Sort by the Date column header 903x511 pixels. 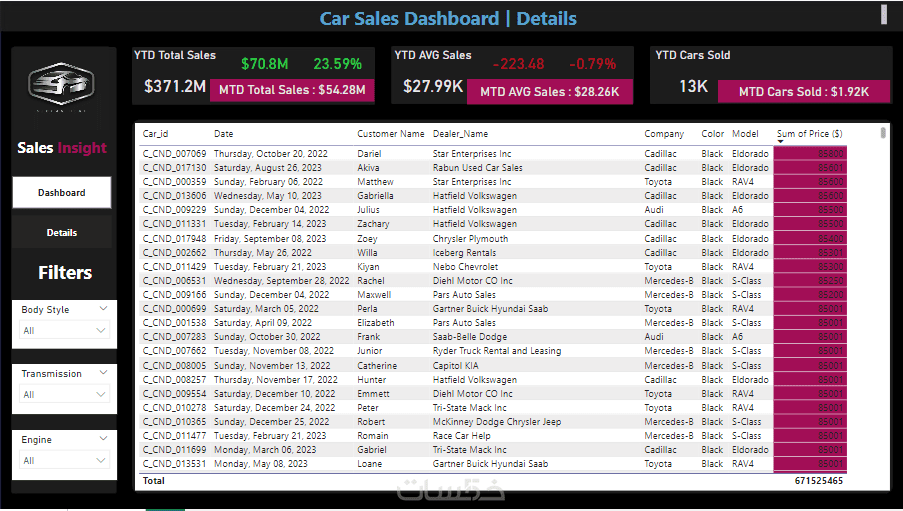tap(223, 134)
